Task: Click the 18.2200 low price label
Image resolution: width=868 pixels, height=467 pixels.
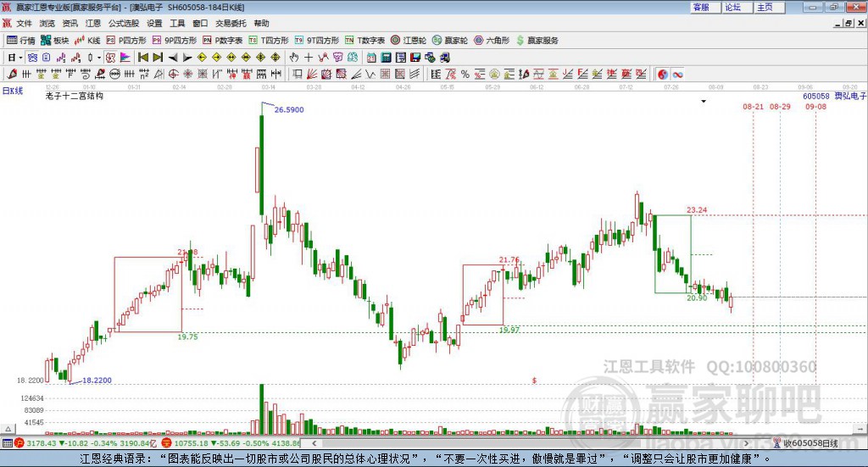Action: (x=97, y=381)
